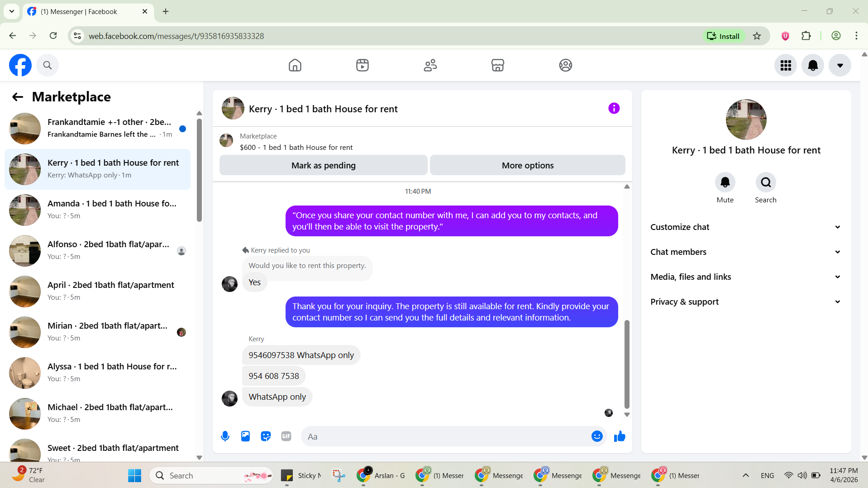Click Kerry's profile picture in the right panel

click(746, 120)
